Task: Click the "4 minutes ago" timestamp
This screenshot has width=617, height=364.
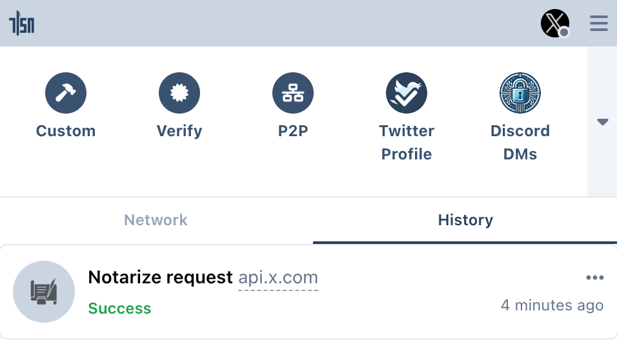Action: pyautogui.click(x=552, y=305)
